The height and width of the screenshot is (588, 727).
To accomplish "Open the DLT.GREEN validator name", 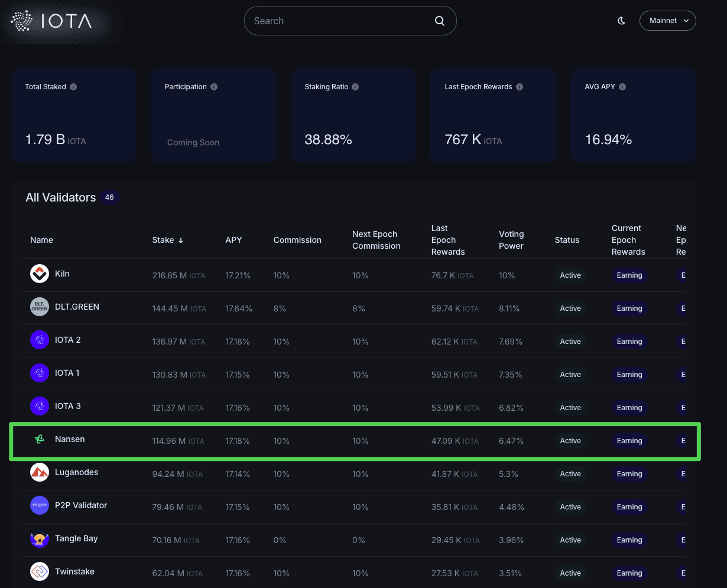I will [77, 307].
